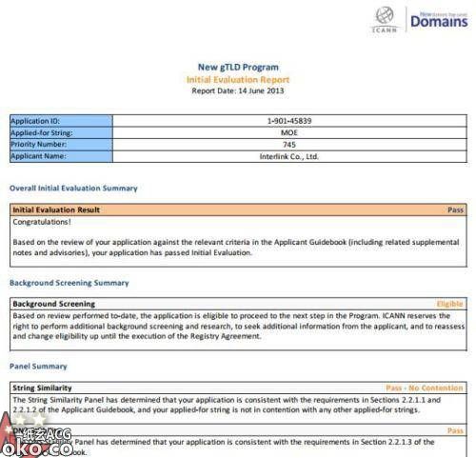Click the Application ID label cell

pyautogui.click(x=61, y=121)
